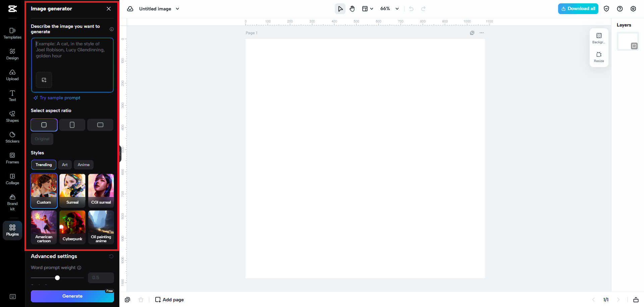Click the add reference image icon in prompt box
Screen dimensions: 644x307
pos(44,80)
